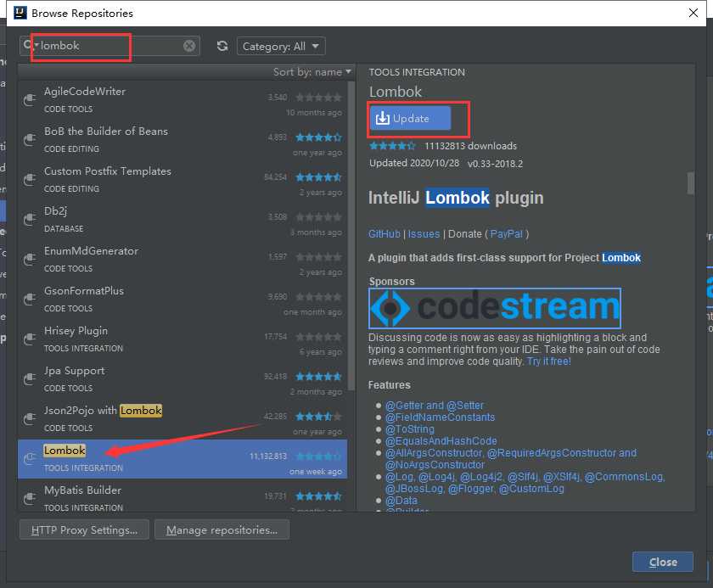Click the search magnifier icon
This screenshot has width=713, height=588.
pyautogui.click(x=28, y=45)
